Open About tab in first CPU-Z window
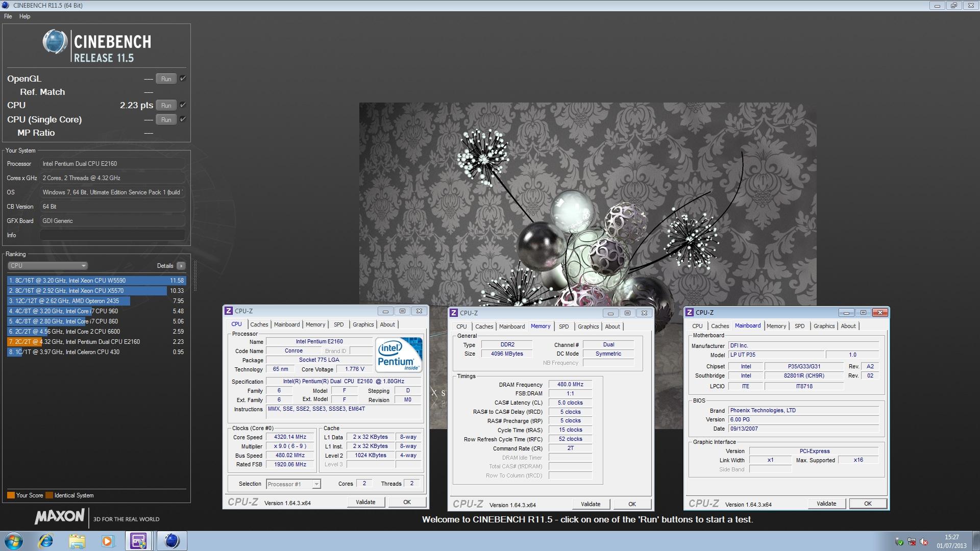 click(x=387, y=324)
